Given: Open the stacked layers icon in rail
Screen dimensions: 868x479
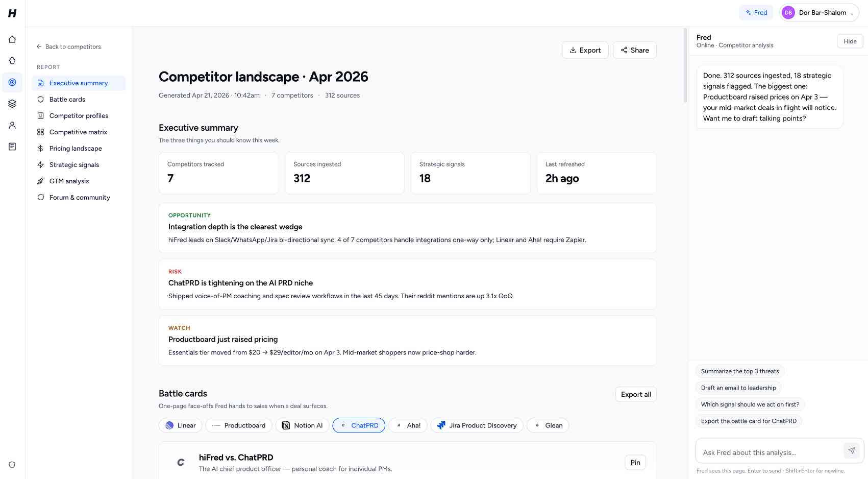Looking at the screenshot, I should [12, 104].
